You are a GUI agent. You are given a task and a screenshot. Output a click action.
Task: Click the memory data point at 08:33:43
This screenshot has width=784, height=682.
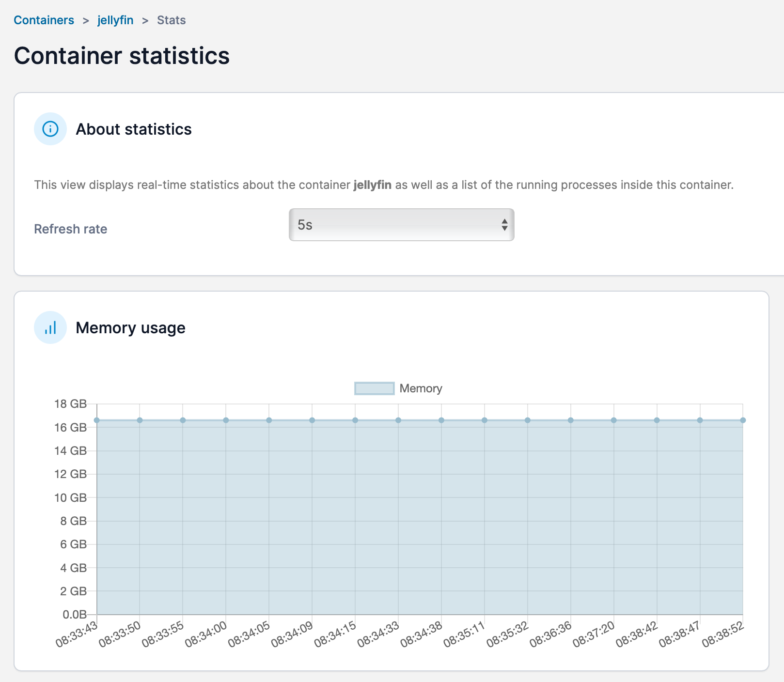click(x=97, y=420)
